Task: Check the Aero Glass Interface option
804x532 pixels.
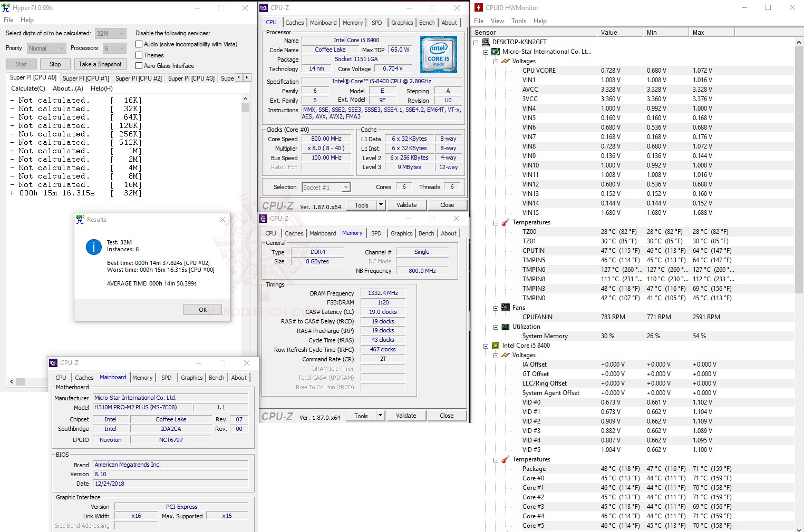Action: coord(139,65)
